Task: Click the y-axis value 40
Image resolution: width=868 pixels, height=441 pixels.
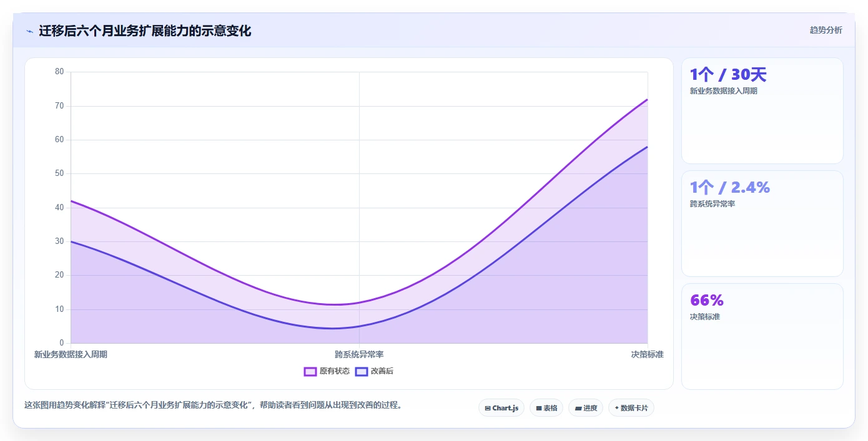Action: [59, 207]
